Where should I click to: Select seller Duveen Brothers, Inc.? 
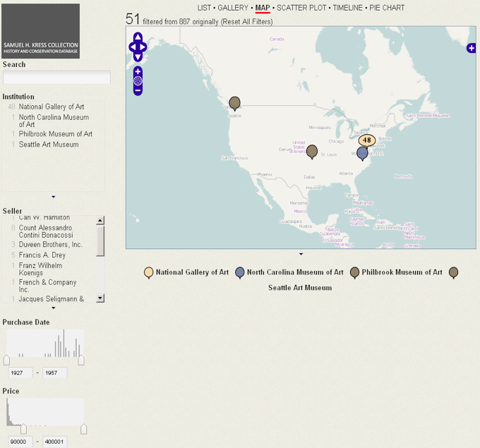50,245
